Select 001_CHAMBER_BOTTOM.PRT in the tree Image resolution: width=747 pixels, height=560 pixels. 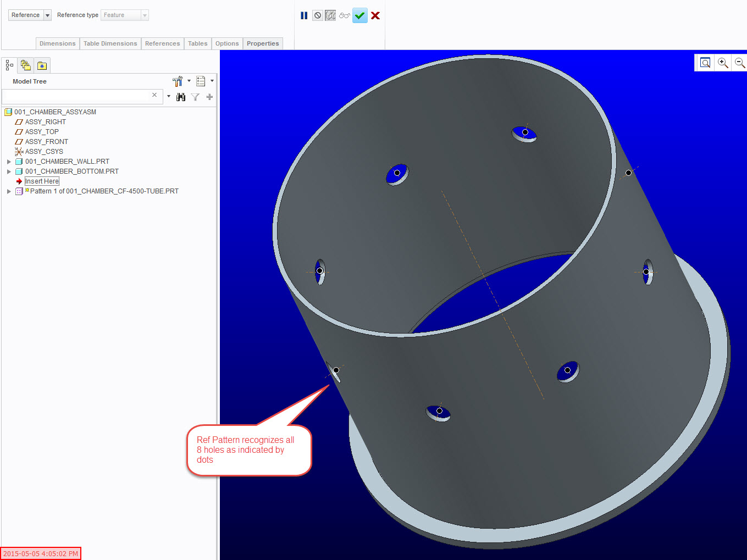[71, 171]
